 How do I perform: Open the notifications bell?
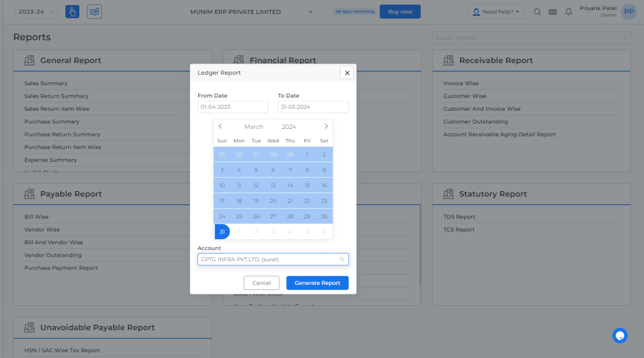pyautogui.click(x=569, y=12)
